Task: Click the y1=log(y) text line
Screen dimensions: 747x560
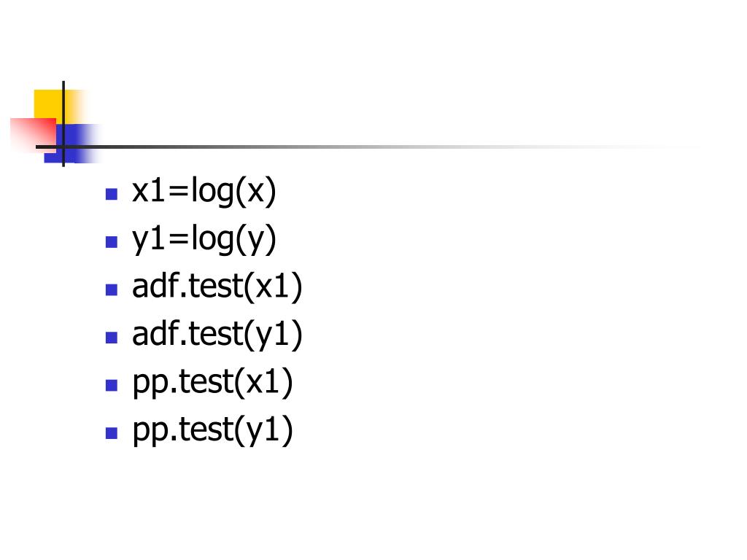Action: coord(204,239)
